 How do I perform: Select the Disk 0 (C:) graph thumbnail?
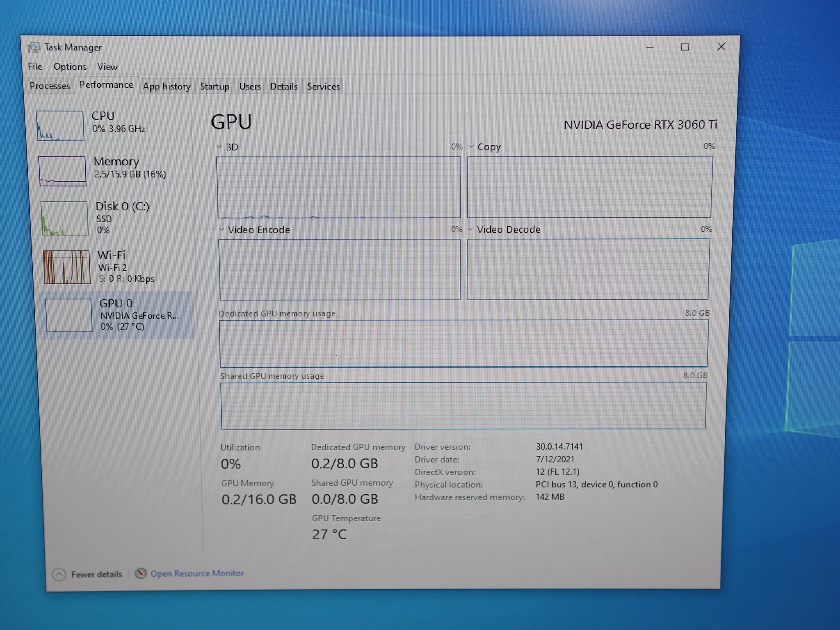click(x=64, y=218)
